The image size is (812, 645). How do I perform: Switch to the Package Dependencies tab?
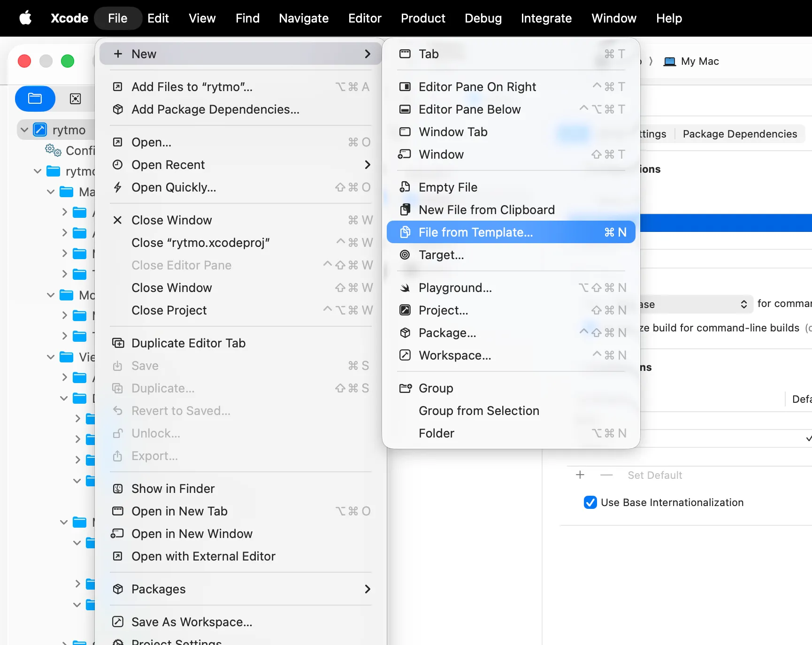coord(739,134)
